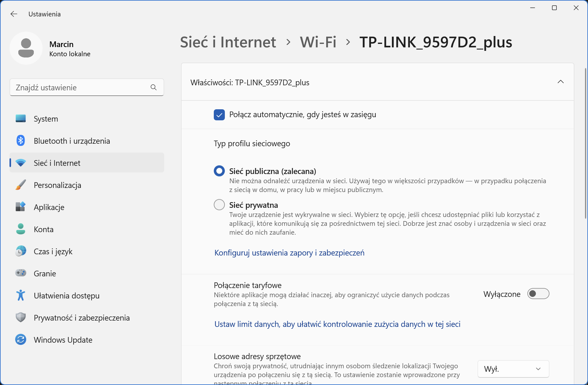Select Sieć prywatna radio button
588x385 pixels.
click(x=219, y=205)
